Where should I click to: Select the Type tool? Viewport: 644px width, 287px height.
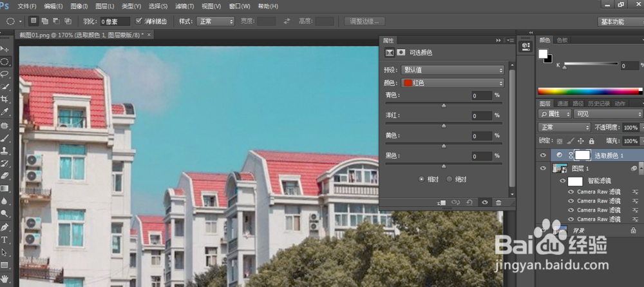5,240
